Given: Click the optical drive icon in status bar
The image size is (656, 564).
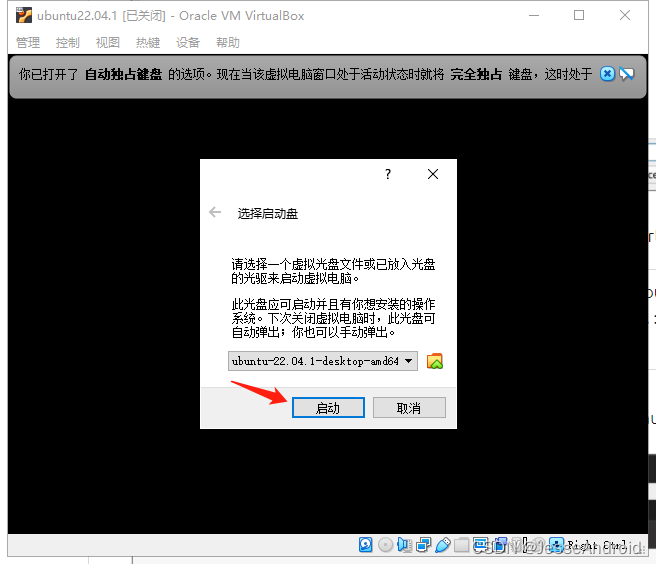Looking at the screenshot, I should (x=385, y=545).
